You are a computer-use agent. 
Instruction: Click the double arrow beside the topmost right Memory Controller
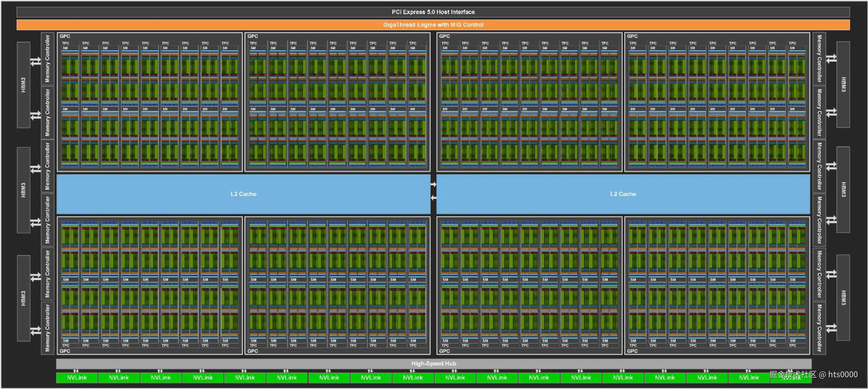click(x=831, y=58)
